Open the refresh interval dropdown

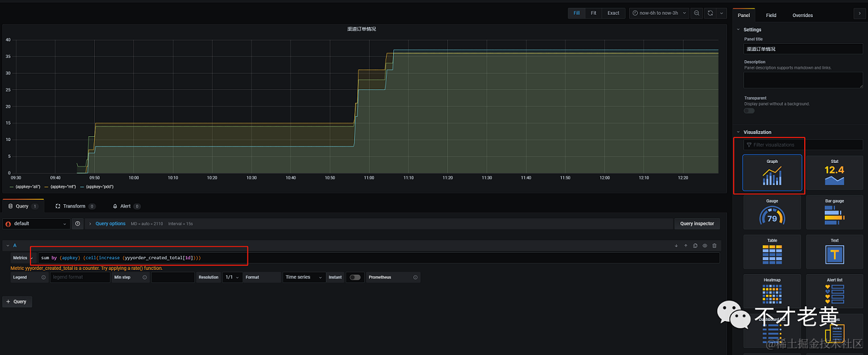point(722,13)
